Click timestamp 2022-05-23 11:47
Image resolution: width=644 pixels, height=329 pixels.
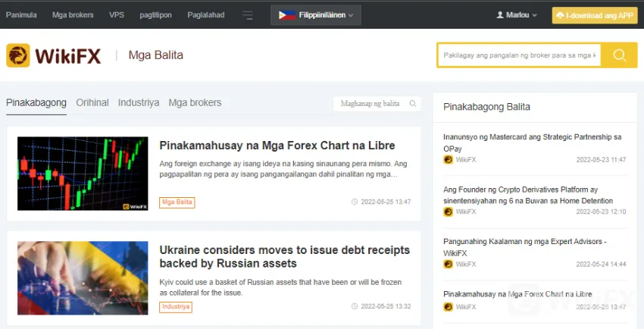tap(601, 159)
